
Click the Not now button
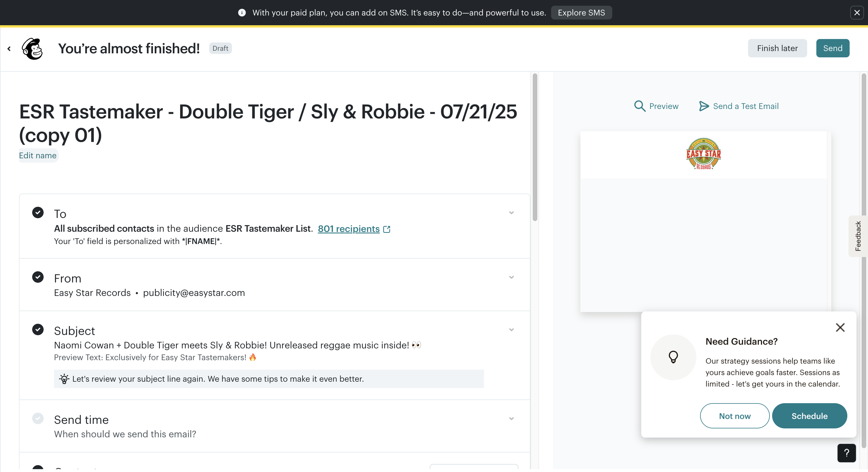point(735,416)
